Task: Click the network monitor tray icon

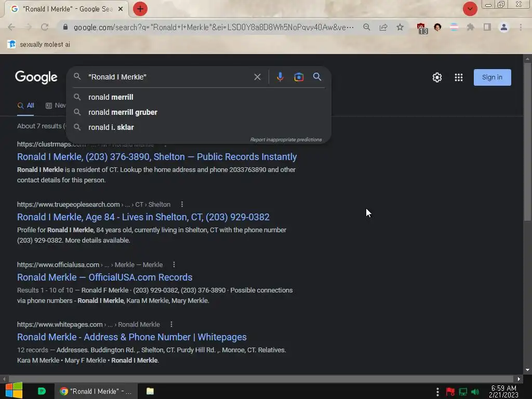Action: [463, 392]
